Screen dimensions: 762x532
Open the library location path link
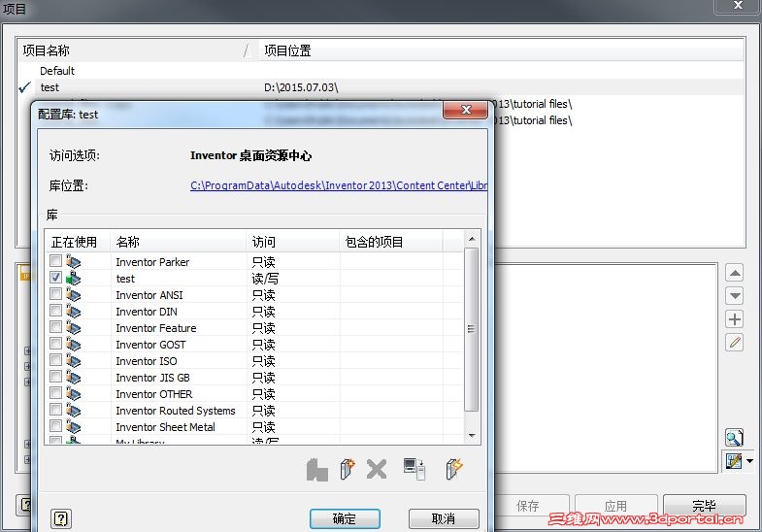339,185
